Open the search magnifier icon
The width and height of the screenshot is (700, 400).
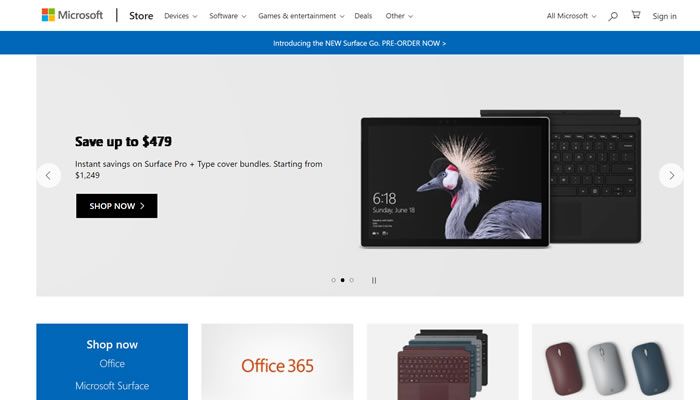click(613, 16)
